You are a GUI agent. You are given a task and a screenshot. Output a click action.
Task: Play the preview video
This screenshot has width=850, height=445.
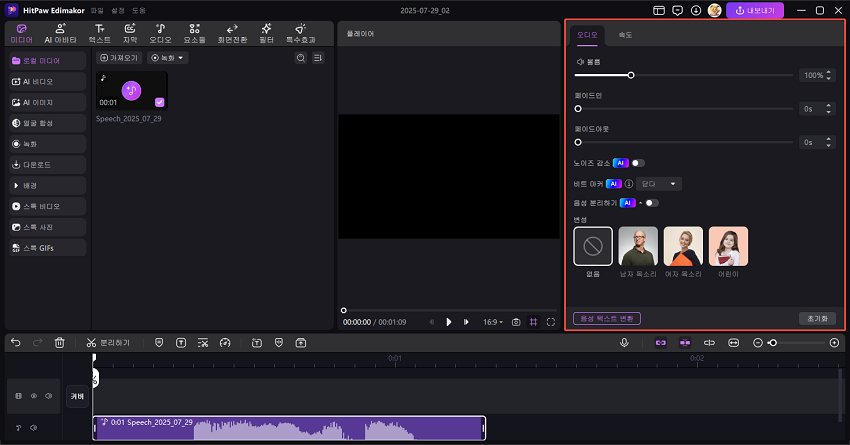click(x=448, y=322)
